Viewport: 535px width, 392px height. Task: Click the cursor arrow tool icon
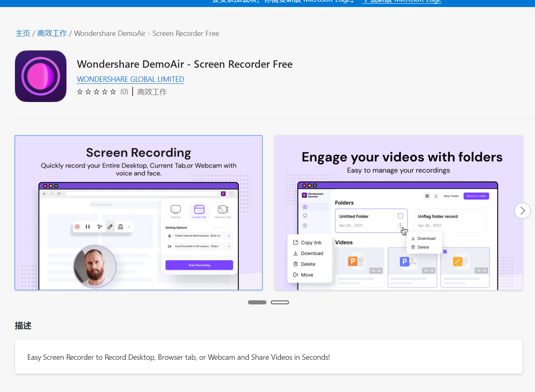(x=99, y=227)
